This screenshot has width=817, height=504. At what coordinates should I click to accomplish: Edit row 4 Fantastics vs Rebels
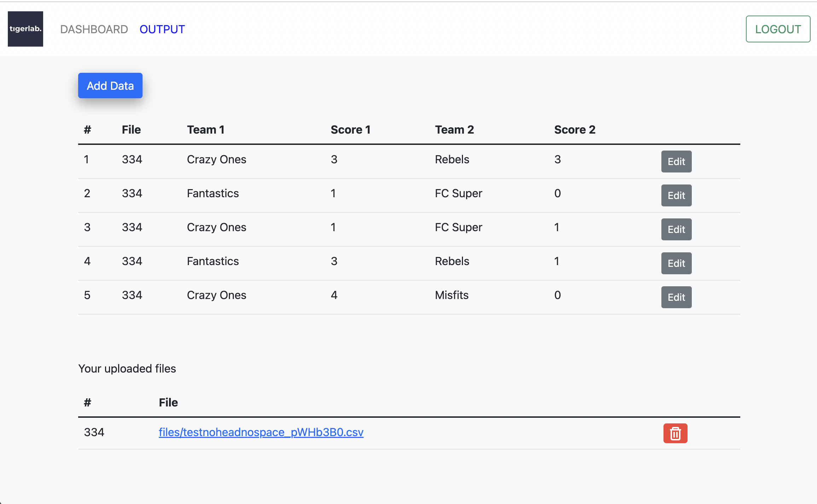point(676,263)
